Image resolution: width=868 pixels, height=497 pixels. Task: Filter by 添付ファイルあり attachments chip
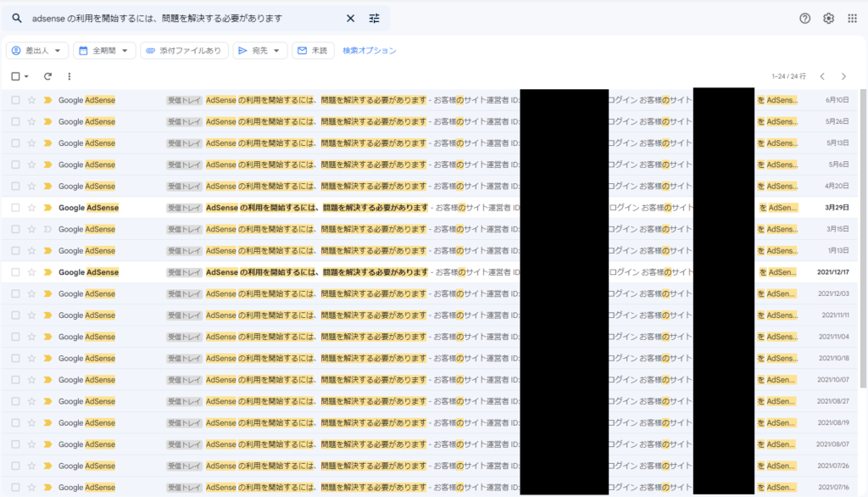coord(184,50)
